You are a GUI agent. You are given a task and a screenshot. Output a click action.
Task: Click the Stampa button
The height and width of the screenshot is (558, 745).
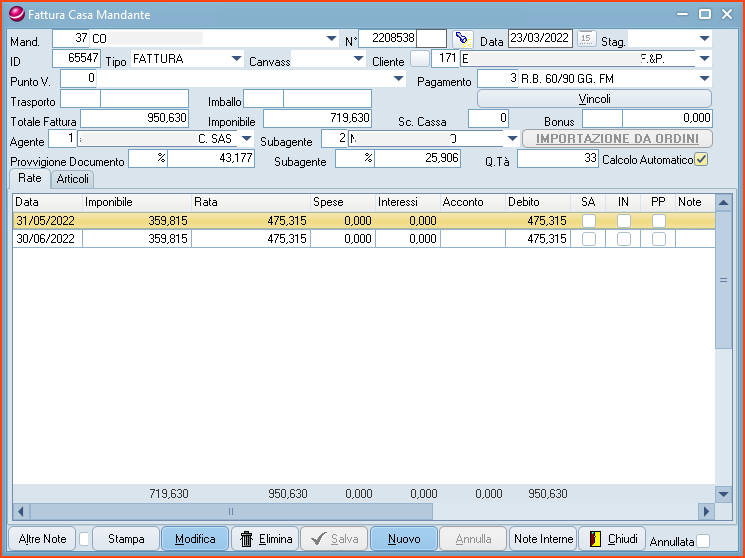click(x=126, y=539)
